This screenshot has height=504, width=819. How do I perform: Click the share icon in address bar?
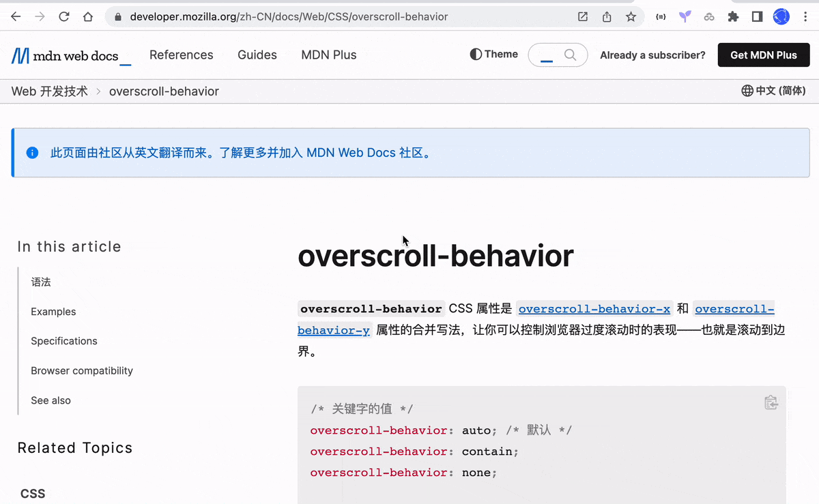pos(607,16)
